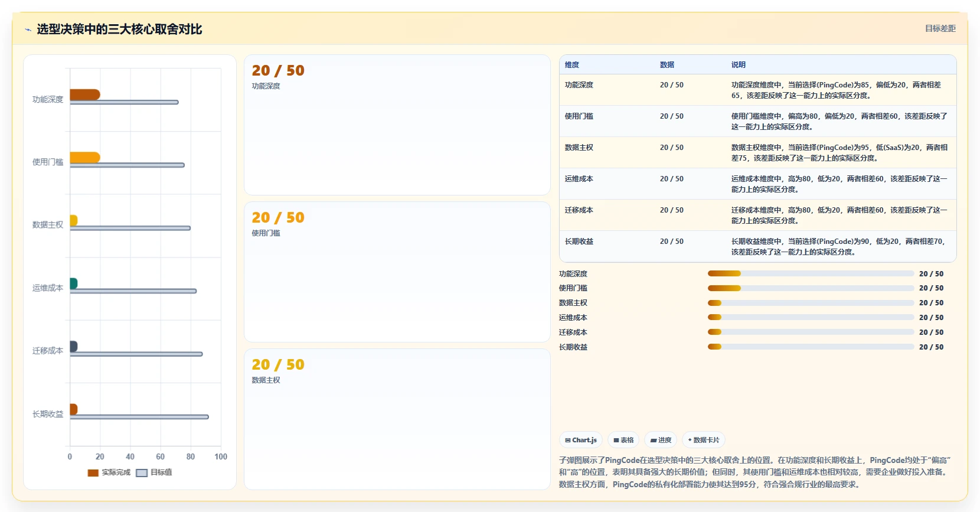Image resolution: width=980 pixels, height=512 pixels.
Task: Click the 数据主权 cell in the table
Action: click(x=579, y=148)
